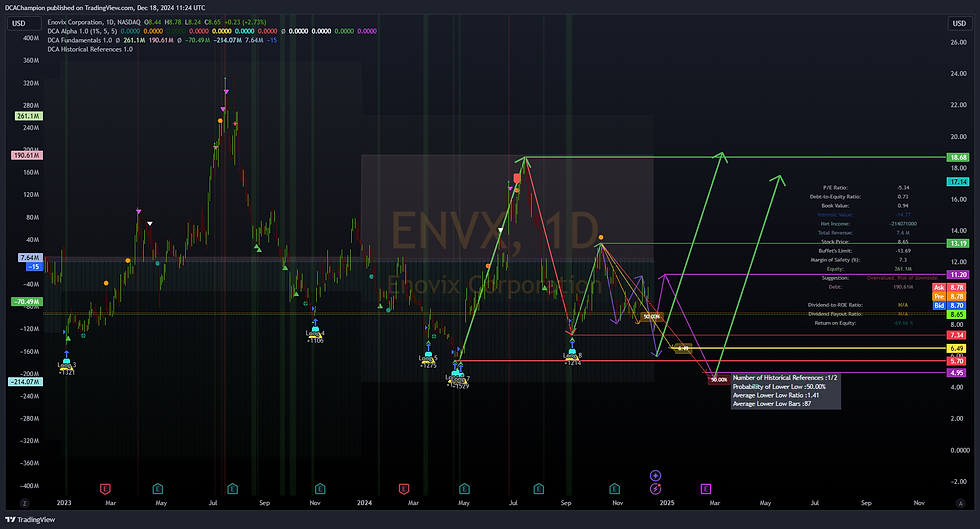Click the 7.34 red price label
This screenshot has height=529, width=980.
coord(956,335)
